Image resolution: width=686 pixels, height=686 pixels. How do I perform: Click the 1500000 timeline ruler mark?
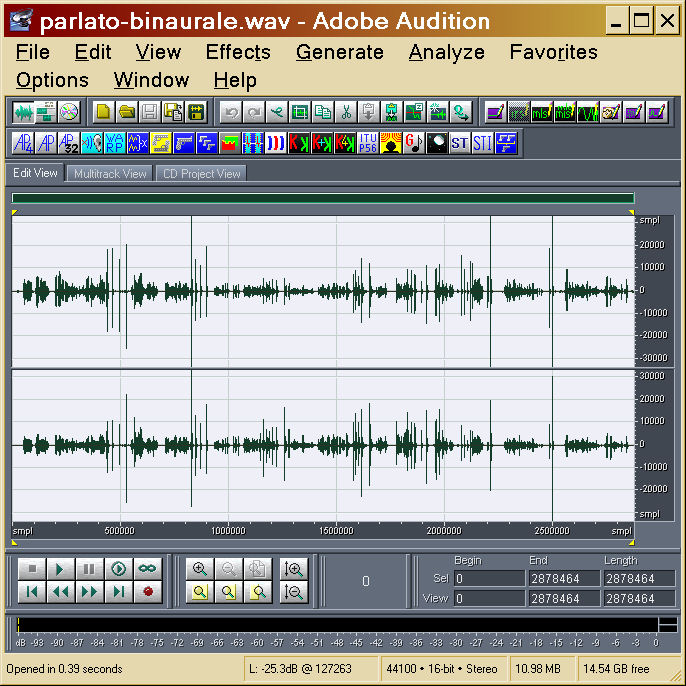(x=336, y=531)
